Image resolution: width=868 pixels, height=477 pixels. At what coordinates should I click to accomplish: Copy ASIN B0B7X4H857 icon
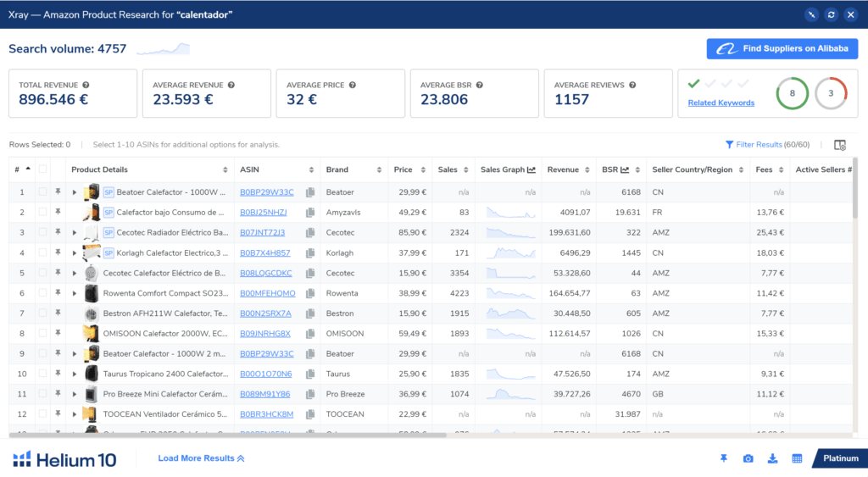coord(310,252)
